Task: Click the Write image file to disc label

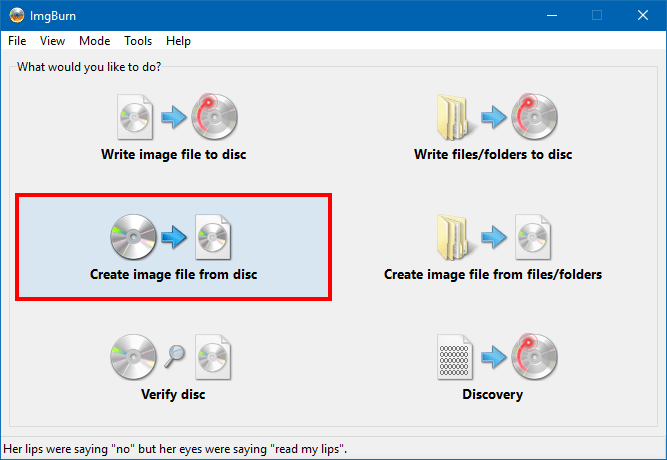Action: pos(174,154)
